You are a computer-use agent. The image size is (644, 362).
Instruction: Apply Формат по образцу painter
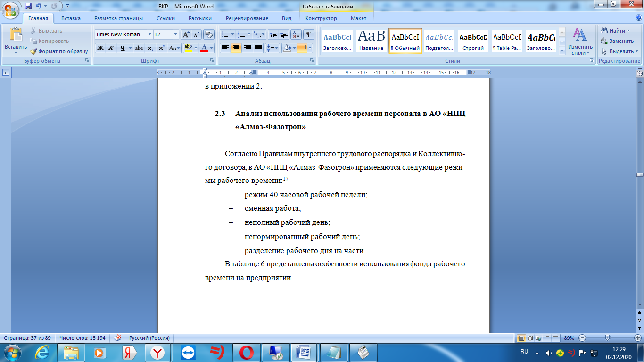(59, 51)
